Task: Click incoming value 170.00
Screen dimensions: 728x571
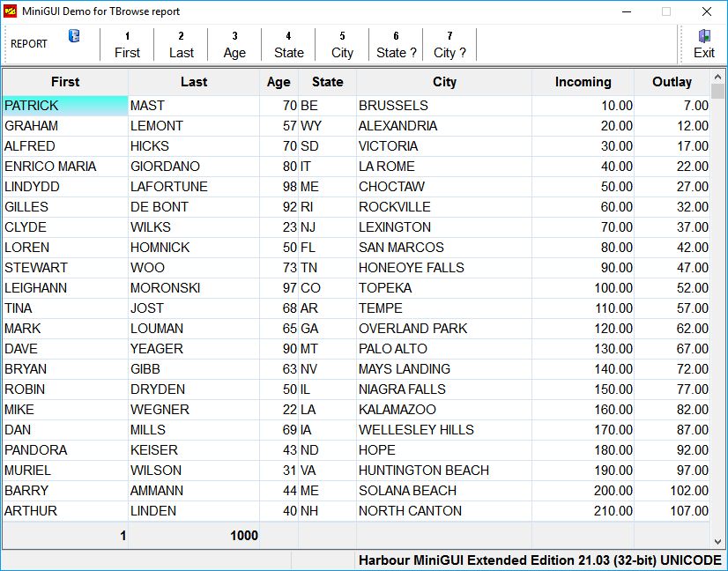Action: tap(583, 430)
